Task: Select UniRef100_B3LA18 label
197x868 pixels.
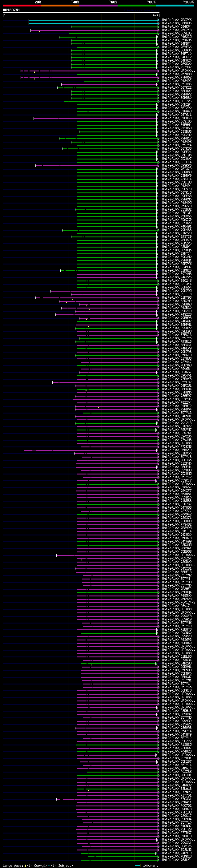Action: tap(177, 789)
